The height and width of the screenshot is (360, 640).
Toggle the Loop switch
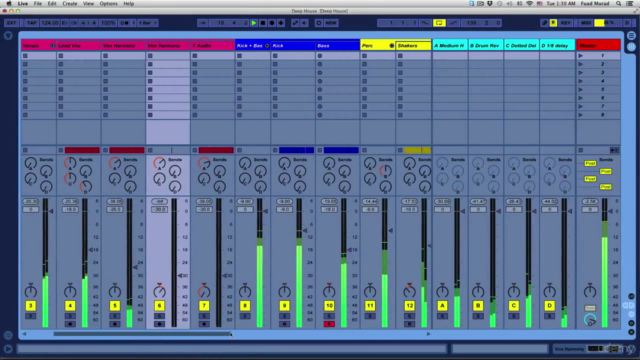tap(439, 23)
